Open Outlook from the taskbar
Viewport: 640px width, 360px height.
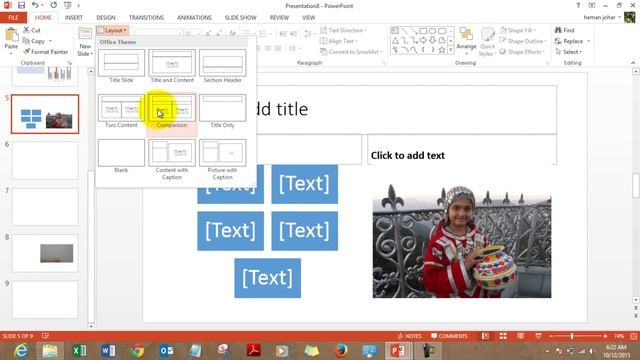click(x=167, y=351)
